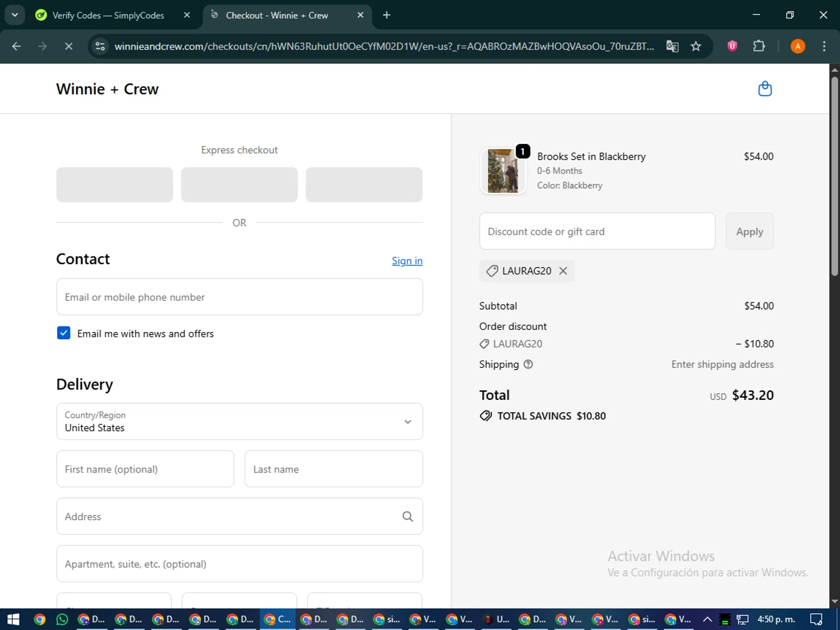Bookmark this page with the star icon
Image resolution: width=840 pixels, height=630 pixels.
[696, 46]
